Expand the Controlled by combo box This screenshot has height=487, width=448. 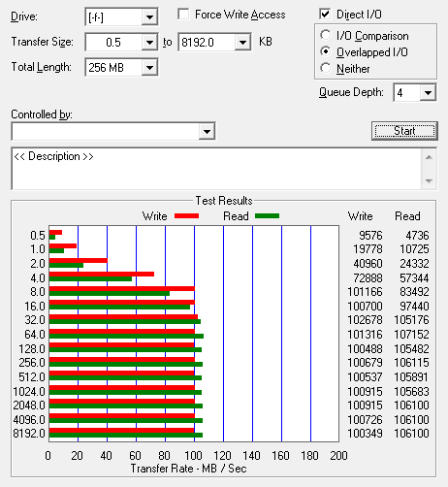point(207,131)
